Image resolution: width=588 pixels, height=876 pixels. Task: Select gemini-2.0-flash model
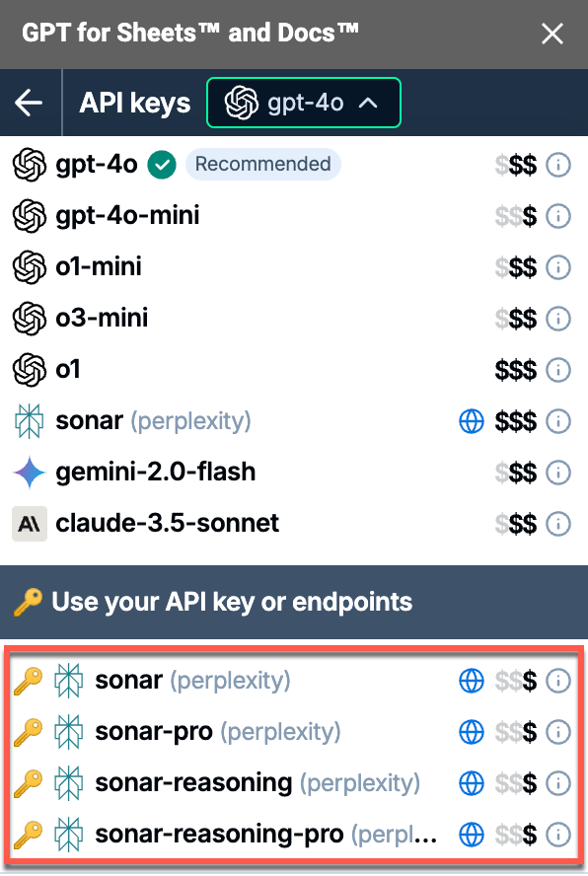(x=294, y=473)
